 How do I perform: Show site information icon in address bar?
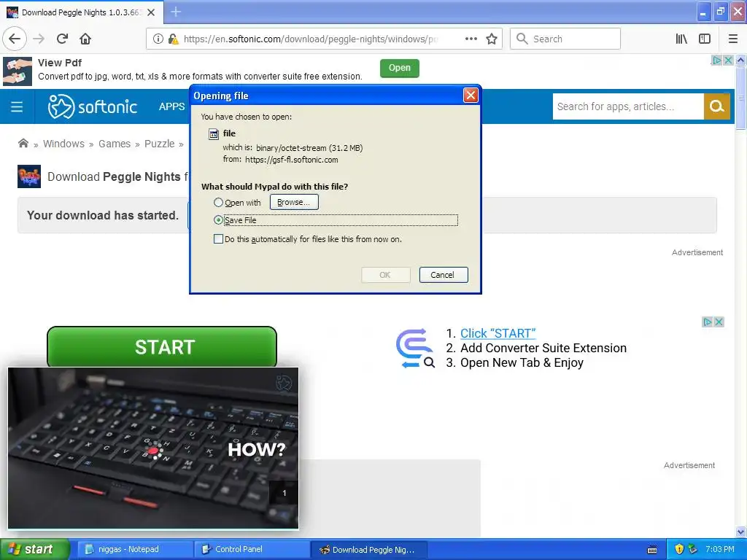click(158, 39)
